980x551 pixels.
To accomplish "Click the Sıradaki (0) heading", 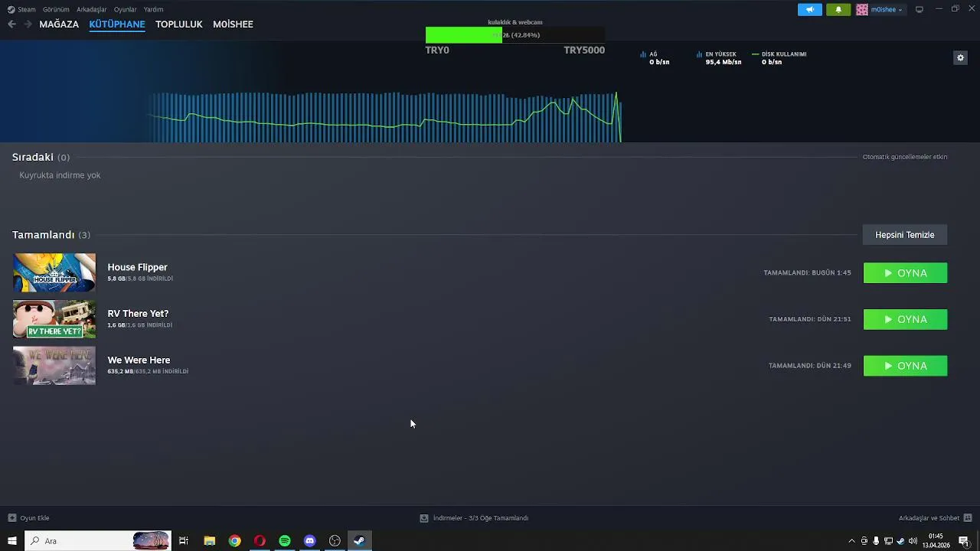I will pos(41,157).
